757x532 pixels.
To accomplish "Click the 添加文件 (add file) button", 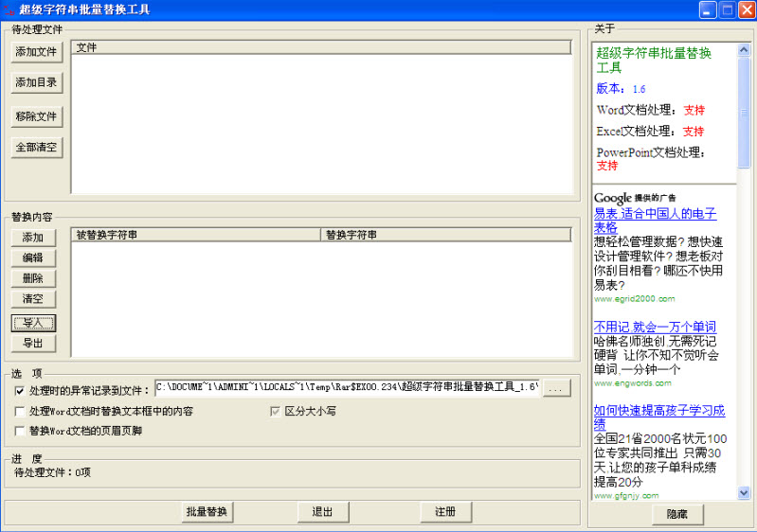I will (37, 52).
